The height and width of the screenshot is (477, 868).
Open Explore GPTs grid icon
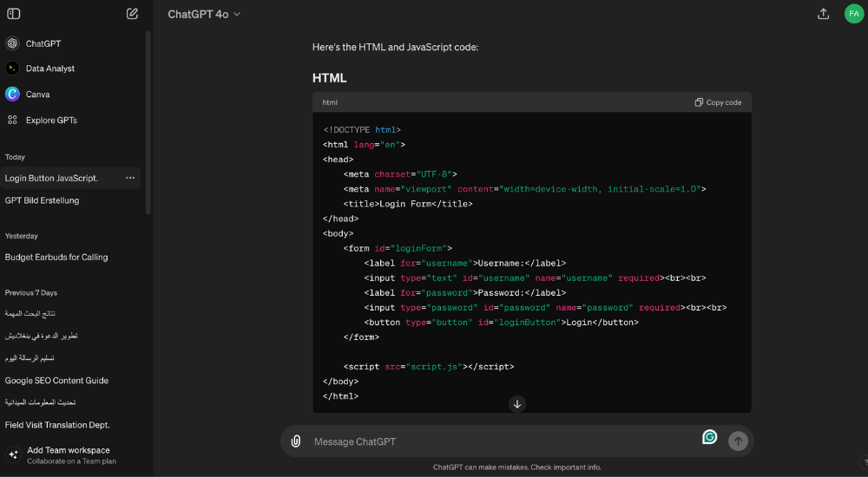coord(12,120)
